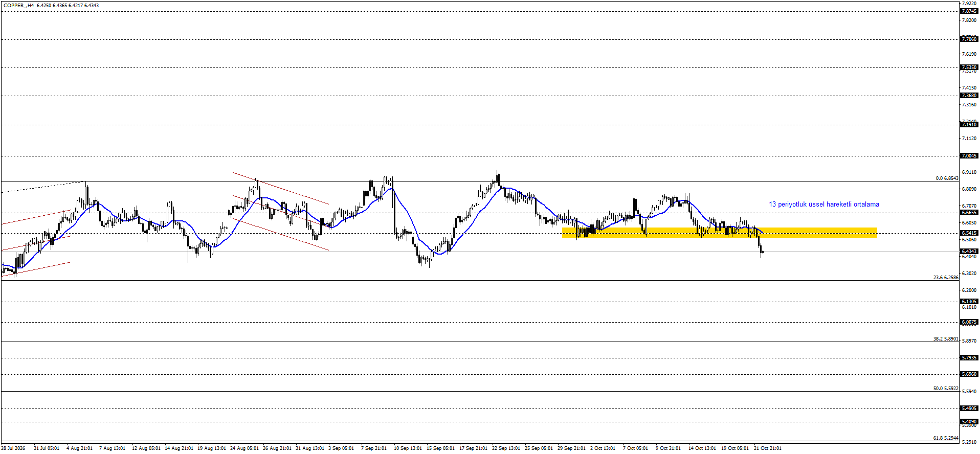Select the Fibonacci label '0.0 6.8543'
The width and height of the screenshot is (980, 454).
click(947, 178)
